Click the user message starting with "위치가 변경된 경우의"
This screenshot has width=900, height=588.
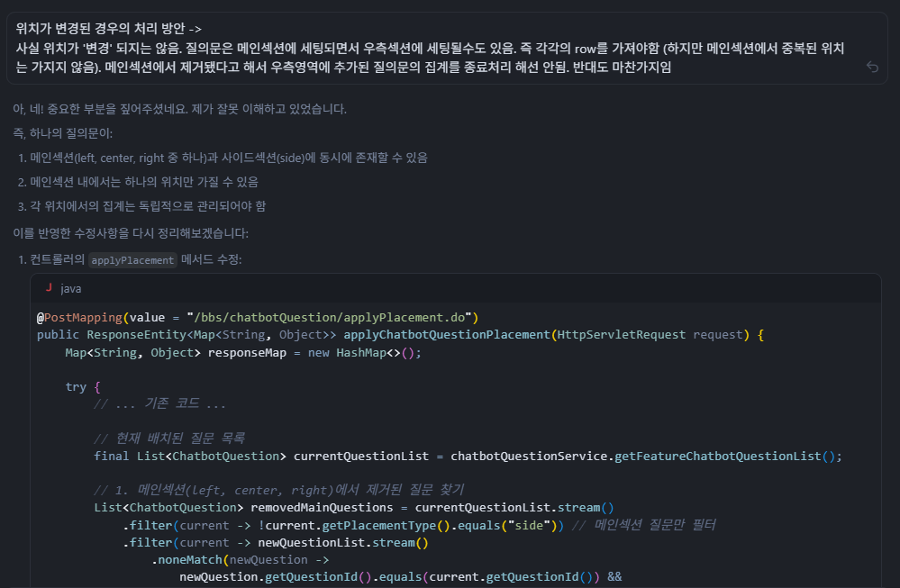(432, 48)
